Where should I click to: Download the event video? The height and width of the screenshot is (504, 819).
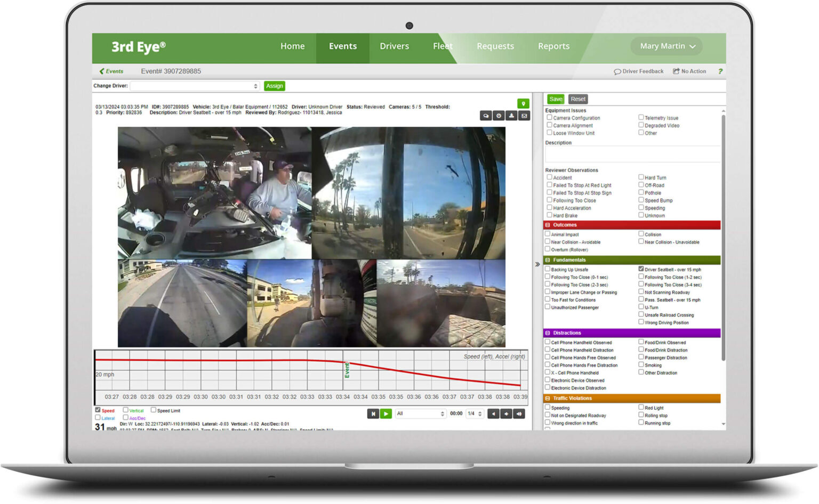click(511, 116)
